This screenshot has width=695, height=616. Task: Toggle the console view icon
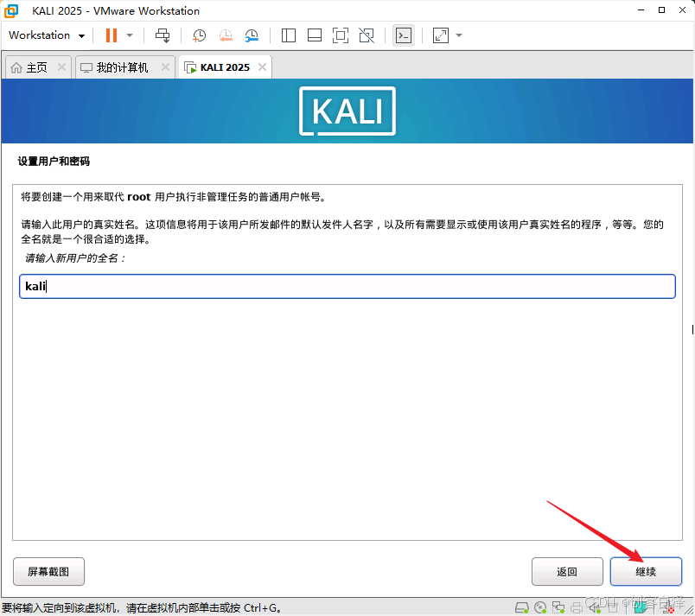(x=404, y=35)
